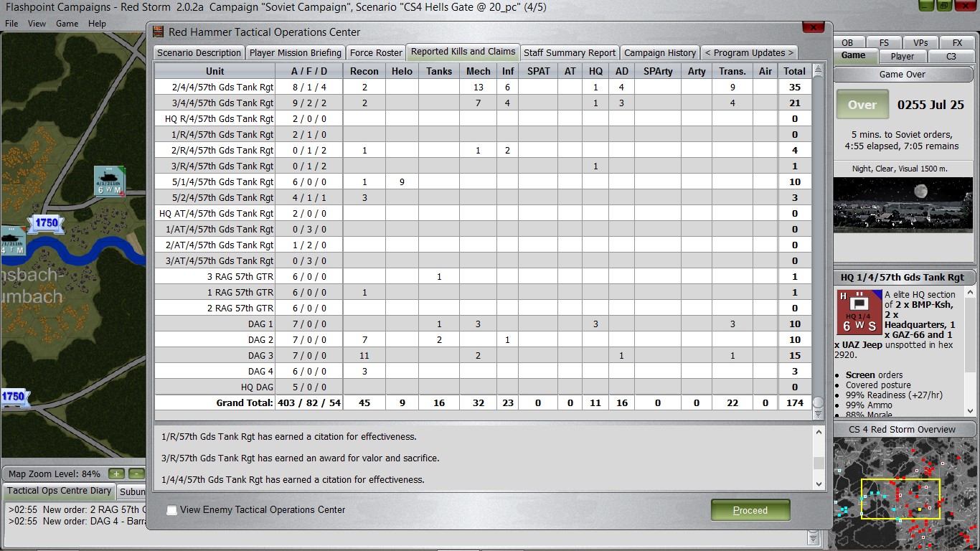This screenshot has height=551, width=980.
Task: Click the map zoom in plus button
Action: (x=117, y=474)
